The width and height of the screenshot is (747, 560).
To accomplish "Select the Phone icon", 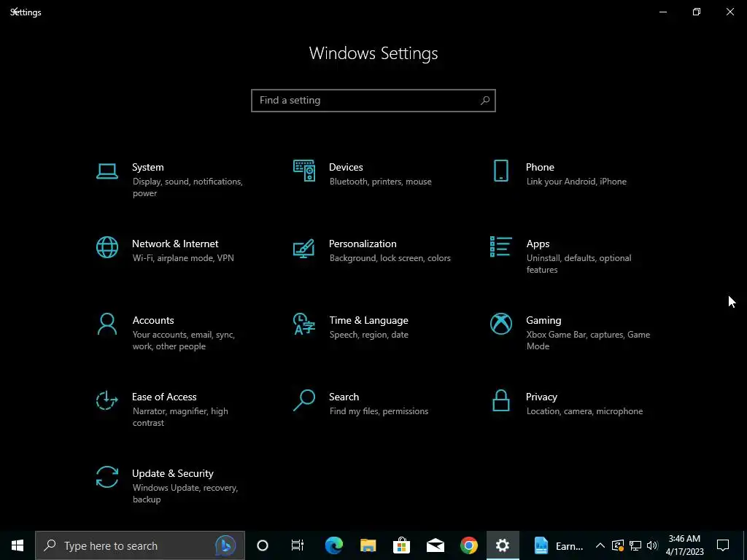I will click(x=500, y=171).
